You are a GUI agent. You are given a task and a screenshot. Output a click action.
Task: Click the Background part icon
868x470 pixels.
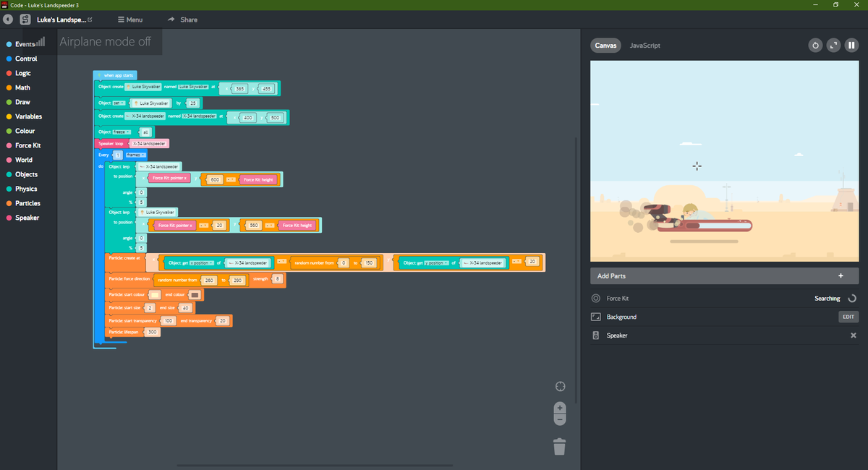tap(596, 317)
